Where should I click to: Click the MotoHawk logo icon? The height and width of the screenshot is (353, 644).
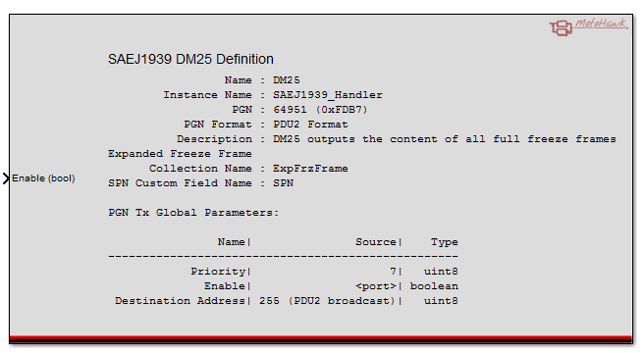(x=588, y=27)
